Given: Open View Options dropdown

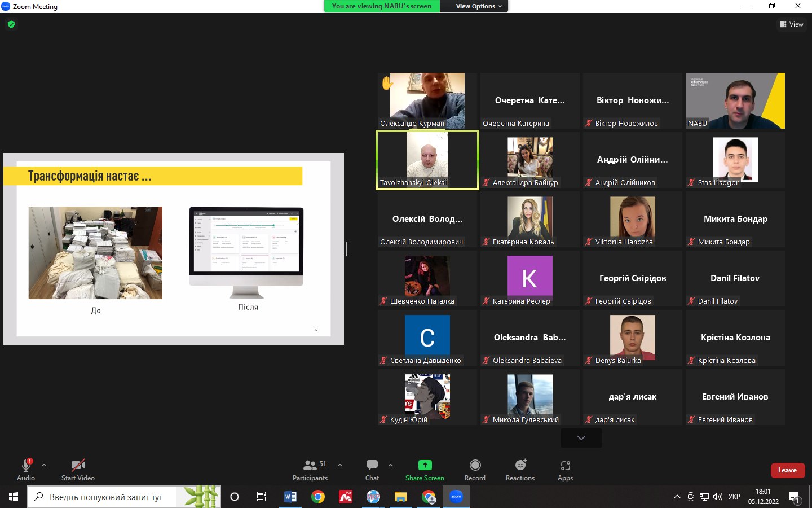Looking at the screenshot, I should click(x=478, y=6).
